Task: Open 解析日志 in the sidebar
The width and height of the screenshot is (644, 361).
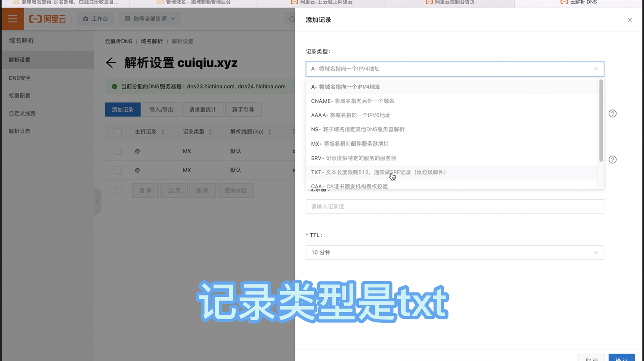Action: 47,131
